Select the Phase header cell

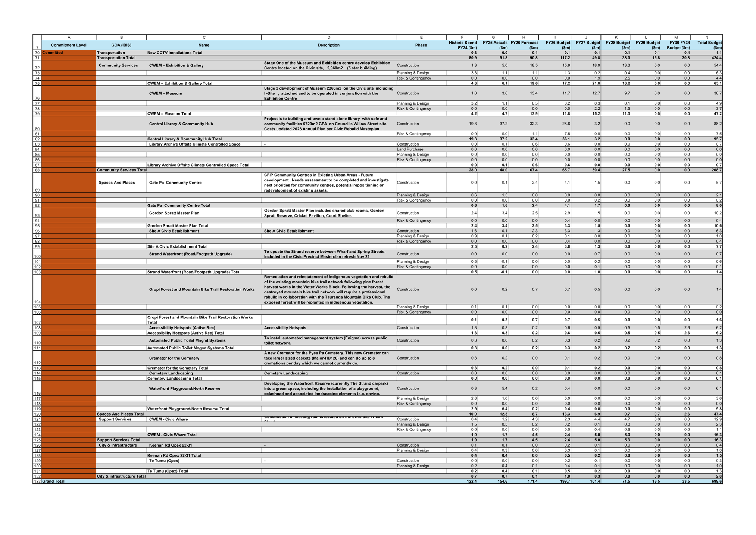coord(421,45)
